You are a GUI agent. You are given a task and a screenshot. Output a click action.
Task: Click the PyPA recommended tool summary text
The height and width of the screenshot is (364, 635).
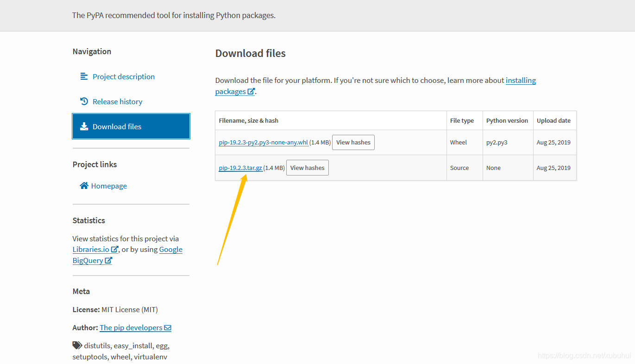tap(174, 15)
